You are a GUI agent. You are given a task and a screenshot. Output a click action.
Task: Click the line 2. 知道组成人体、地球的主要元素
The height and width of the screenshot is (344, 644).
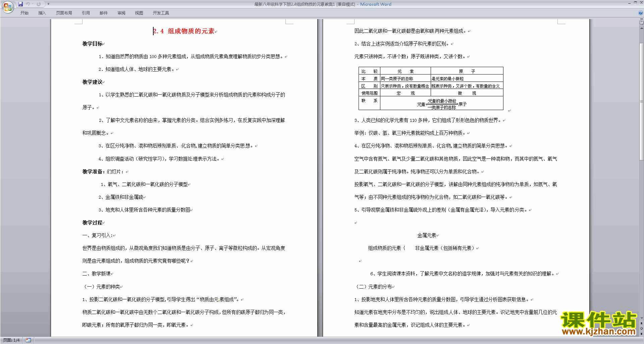[x=137, y=69]
